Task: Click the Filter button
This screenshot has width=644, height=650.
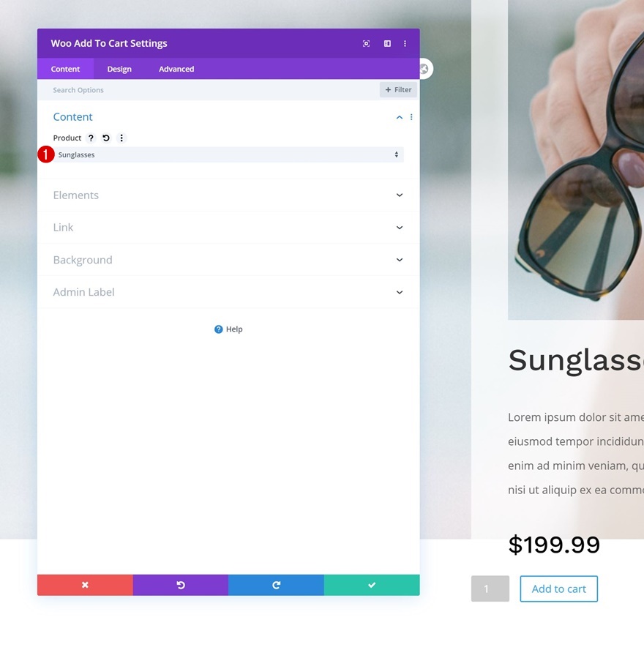Action: tap(398, 89)
